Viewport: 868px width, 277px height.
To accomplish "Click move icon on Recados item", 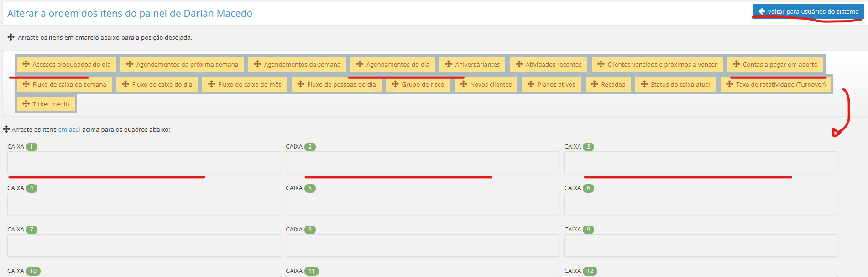I will (x=594, y=84).
